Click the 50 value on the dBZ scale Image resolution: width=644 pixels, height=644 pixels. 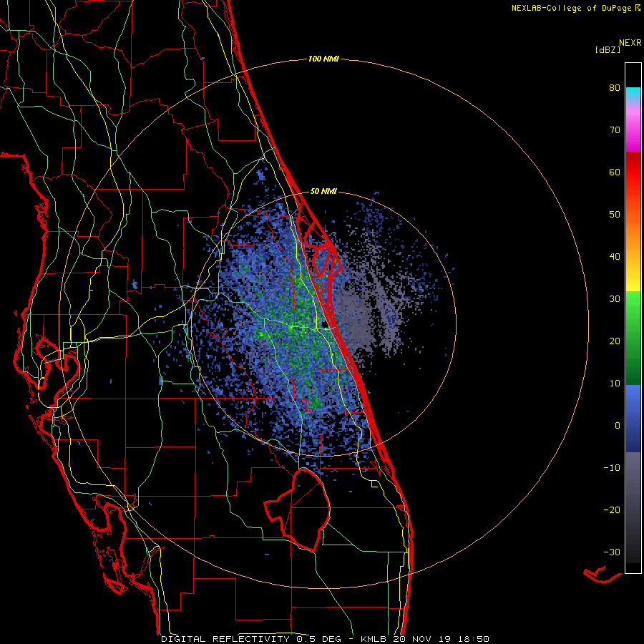point(615,215)
